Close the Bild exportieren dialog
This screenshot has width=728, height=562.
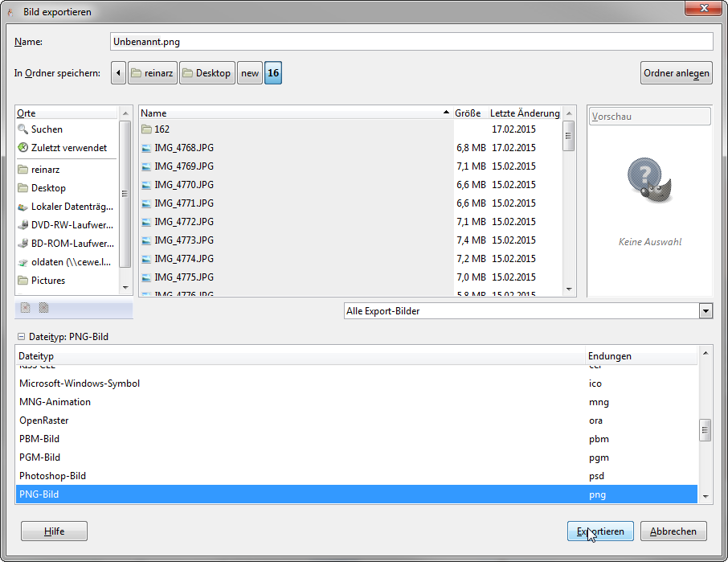click(704, 8)
